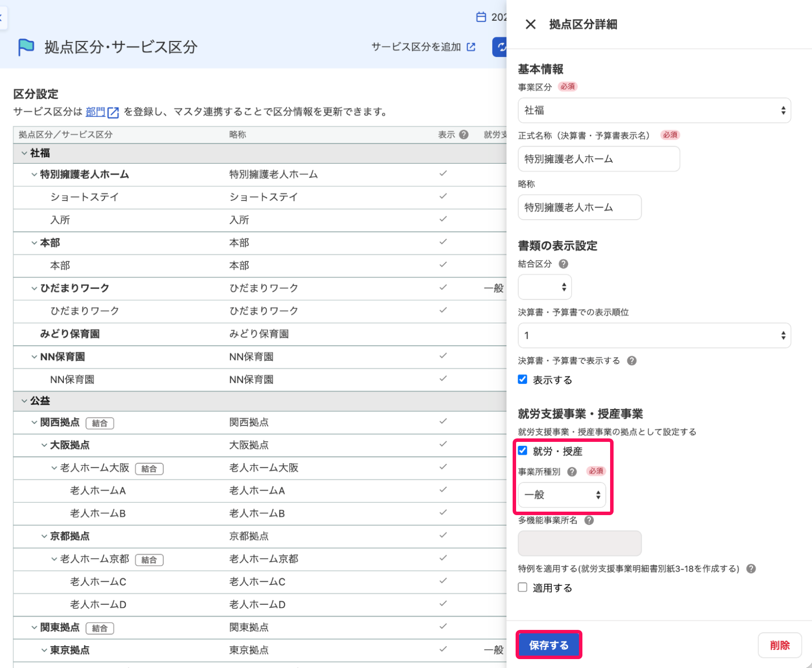
Task: Collapse the 公益 group row
Action: coord(24,401)
